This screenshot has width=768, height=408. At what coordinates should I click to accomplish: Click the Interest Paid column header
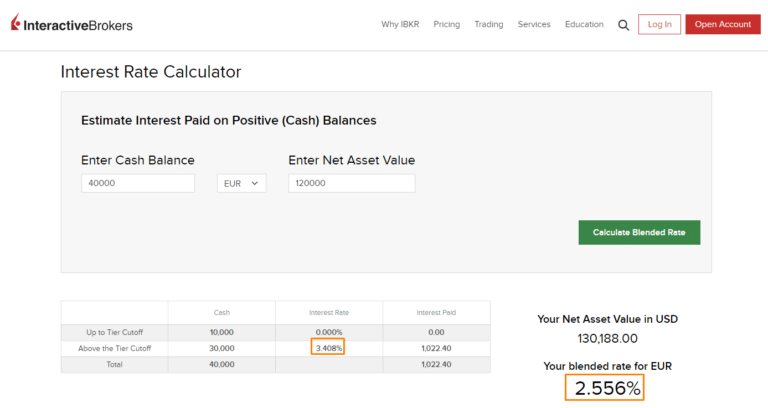pos(436,313)
